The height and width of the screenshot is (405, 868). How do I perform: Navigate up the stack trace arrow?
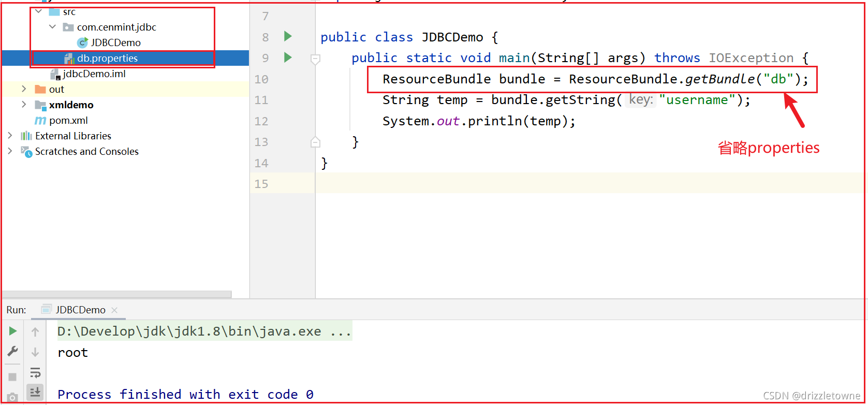[x=35, y=331]
